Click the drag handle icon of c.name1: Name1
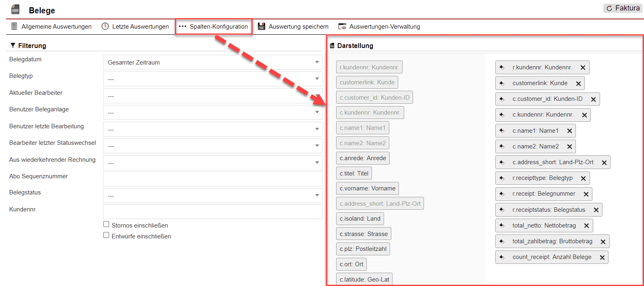 (x=502, y=131)
